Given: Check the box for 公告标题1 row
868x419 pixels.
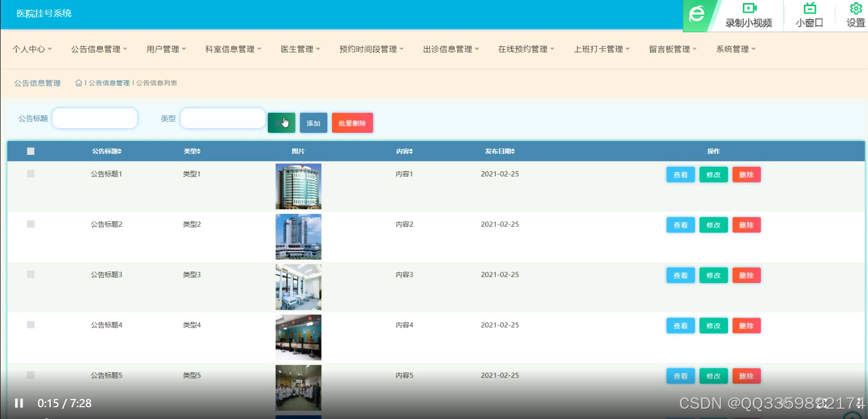Looking at the screenshot, I should click(31, 174).
